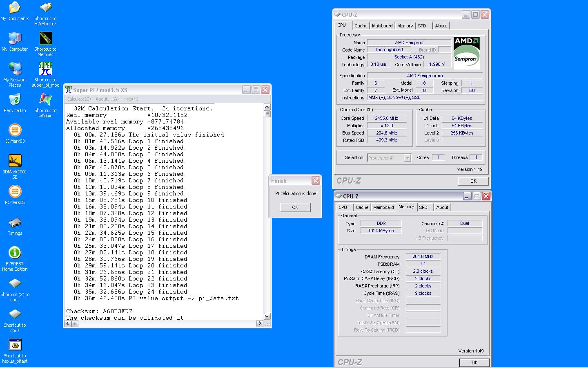Viewport: 588px width, 368px height.
Task: Switch to Mainboard tab in top CPU-Z
Action: tap(382, 26)
